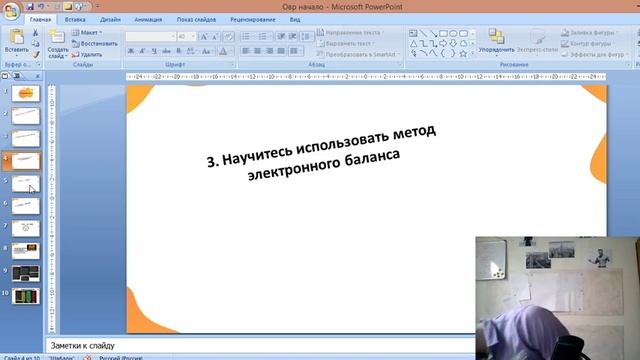Align text to the right
This screenshot has width=640, height=360.
pyautogui.click(x=269, y=51)
